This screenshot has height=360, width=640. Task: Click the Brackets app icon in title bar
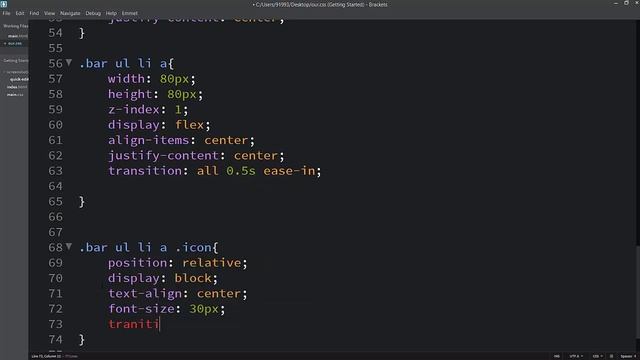click(x=4, y=4)
